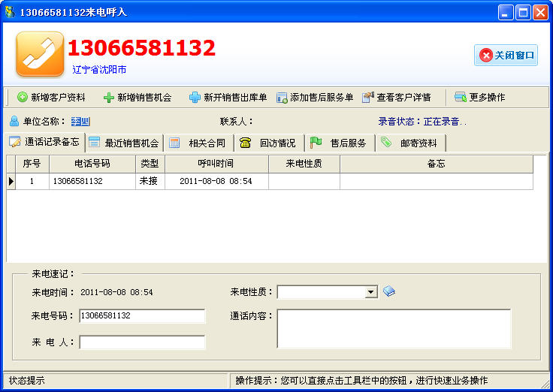Click 添加售后服务单 toolbar button
Viewport: 553px width, 392px height.
click(314, 98)
